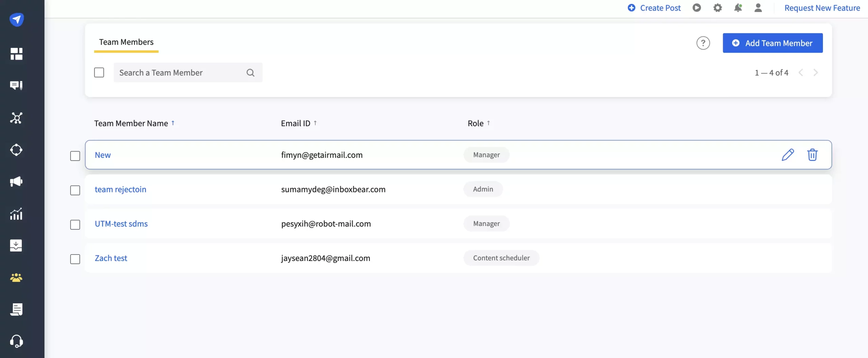Open the headset support icon in sidebar

[x=16, y=341]
